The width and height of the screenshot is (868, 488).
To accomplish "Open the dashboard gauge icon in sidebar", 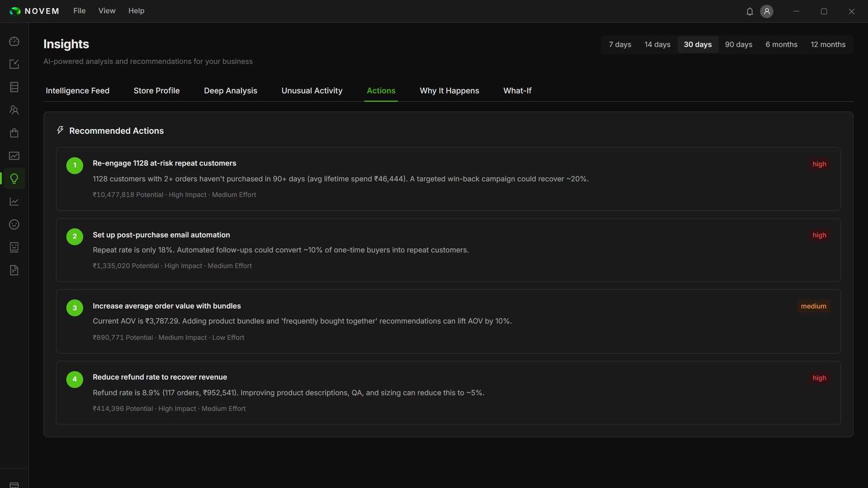I will (14, 41).
